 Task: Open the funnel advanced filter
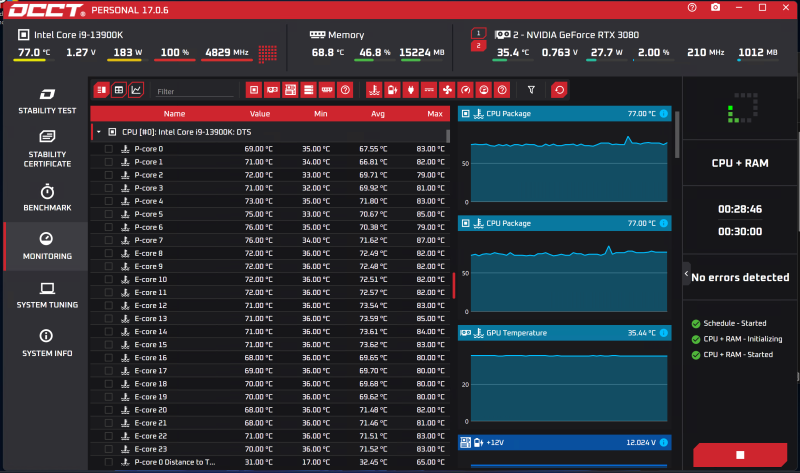pyautogui.click(x=531, y=90)
